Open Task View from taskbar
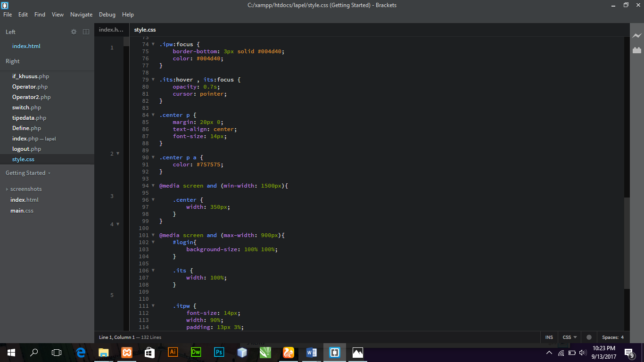 pos(57,353)
